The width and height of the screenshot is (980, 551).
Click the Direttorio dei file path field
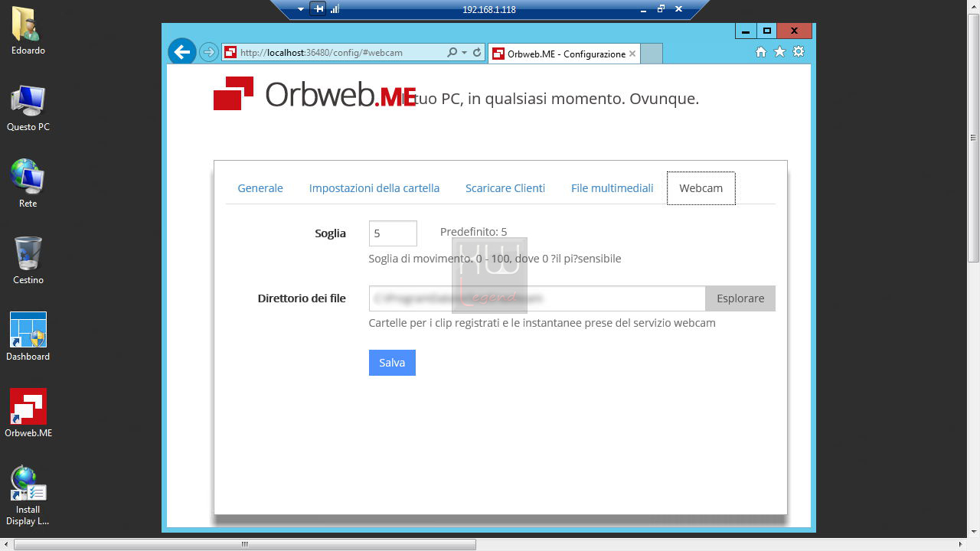537,298
